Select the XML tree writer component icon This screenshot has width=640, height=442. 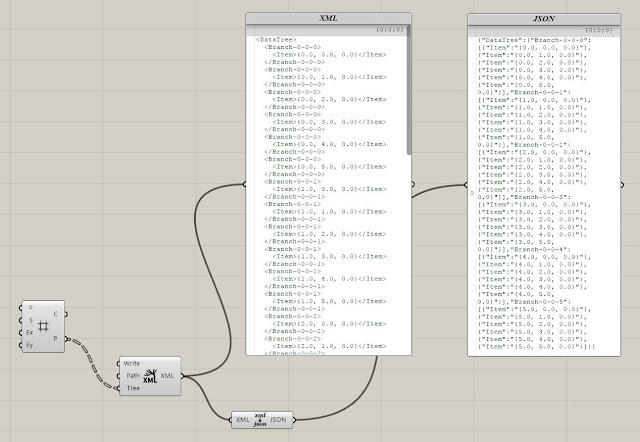click(x=150, y=376)
